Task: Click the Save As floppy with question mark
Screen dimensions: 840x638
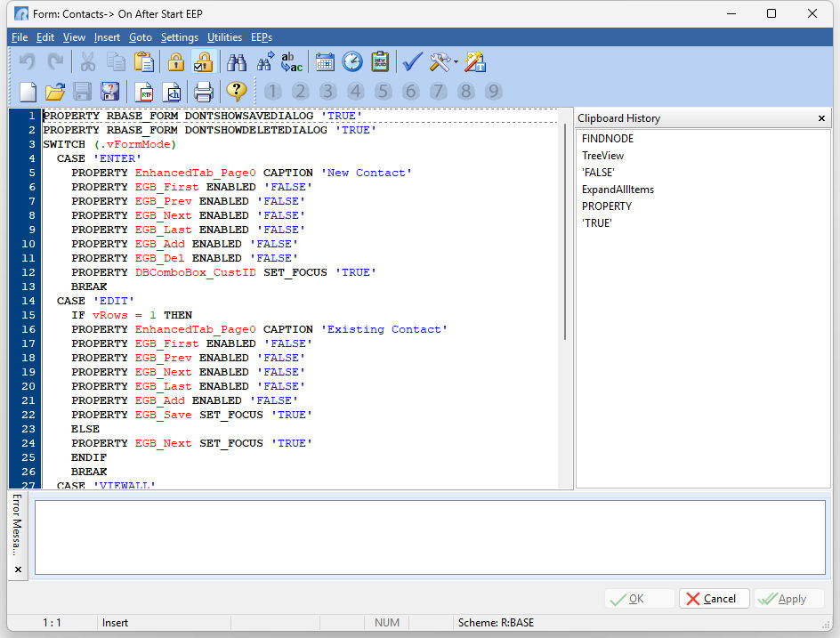Action: [x=109, y=91]
